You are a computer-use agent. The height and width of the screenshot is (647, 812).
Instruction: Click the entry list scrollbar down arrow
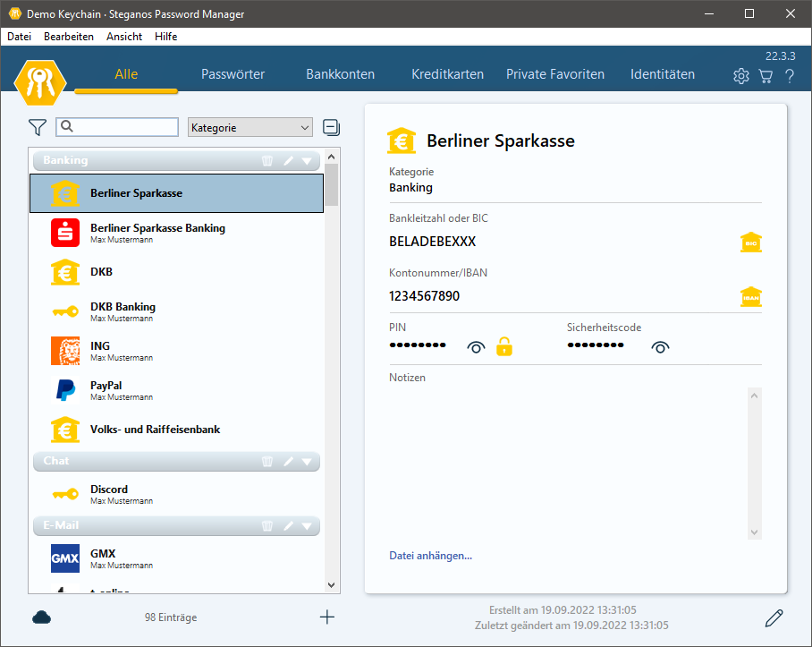point(332,585)
